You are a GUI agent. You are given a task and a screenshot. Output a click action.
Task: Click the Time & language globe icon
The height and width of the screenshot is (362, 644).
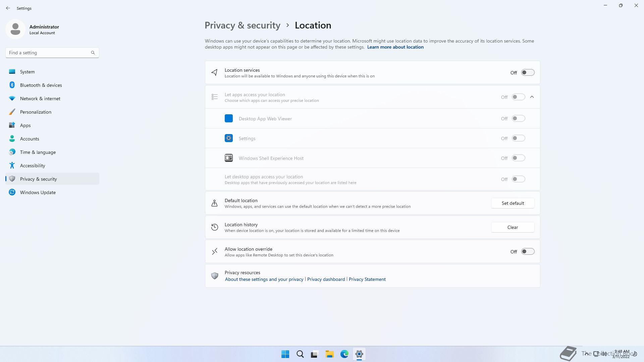12,152
